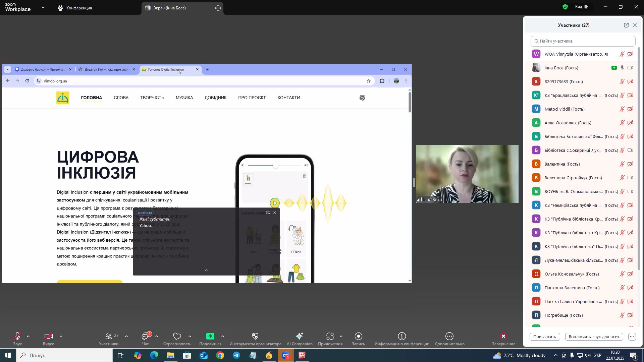Toggle microphone for Алла Осаволюк
This screenshot has height=362, width=644.
pyautogui.click(x=622, y=123)
